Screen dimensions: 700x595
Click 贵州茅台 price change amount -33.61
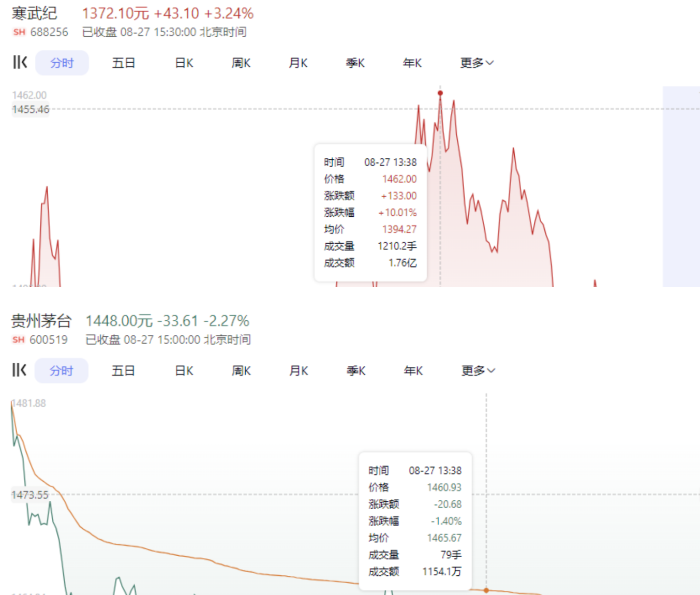click(x=177, y=321)
